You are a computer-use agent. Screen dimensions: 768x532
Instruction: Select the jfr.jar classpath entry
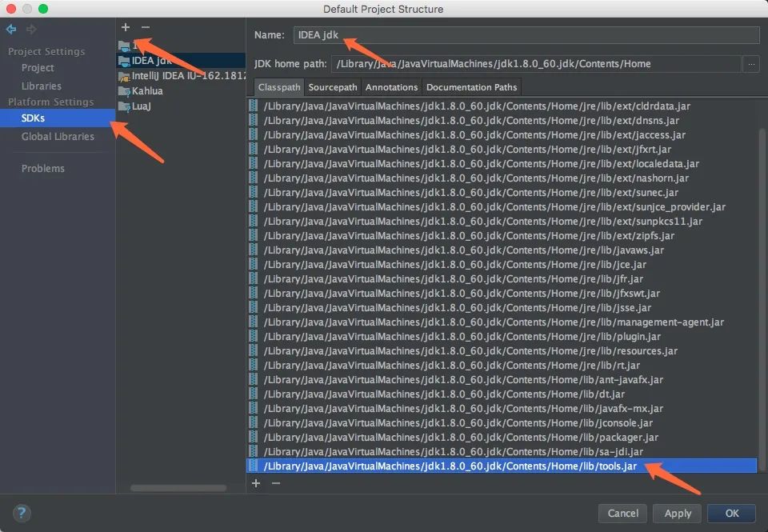click(502, 278)
